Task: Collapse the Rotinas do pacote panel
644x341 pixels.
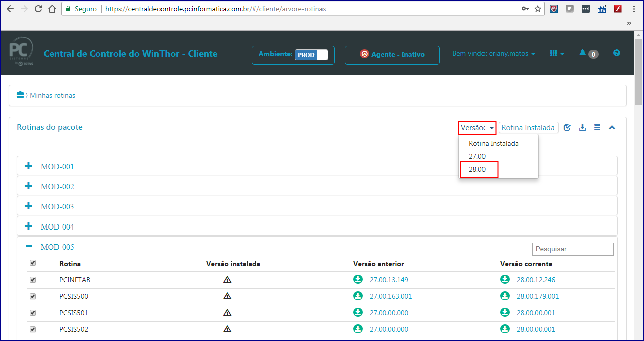Action: coord(612,128)
